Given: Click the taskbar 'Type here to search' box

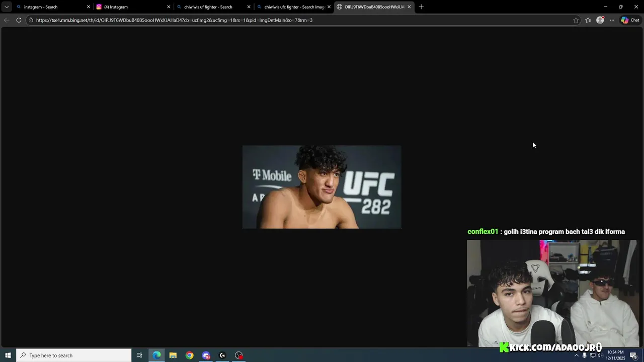Looking at the screenshot, I should 74,355.
